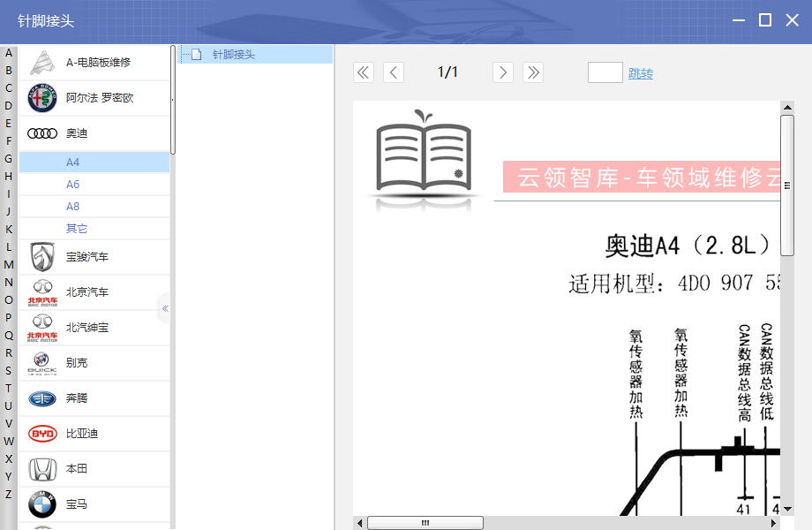Jump to letter L in index
This screenshot has width=812, height=530.
point(9,247)
